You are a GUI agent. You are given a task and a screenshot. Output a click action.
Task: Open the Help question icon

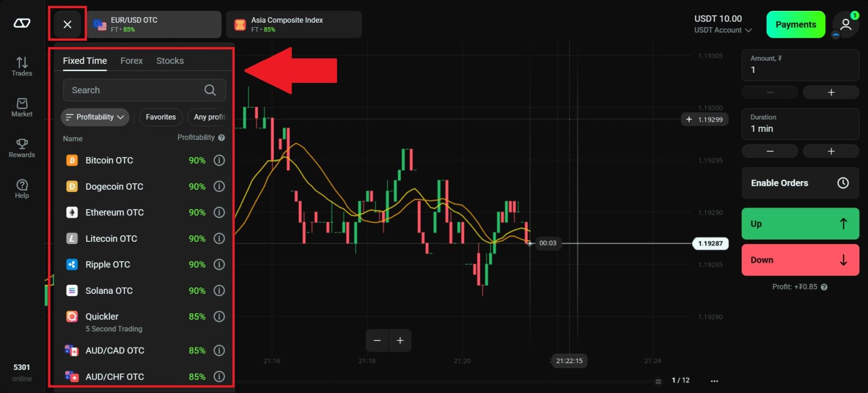pos(22,189)
